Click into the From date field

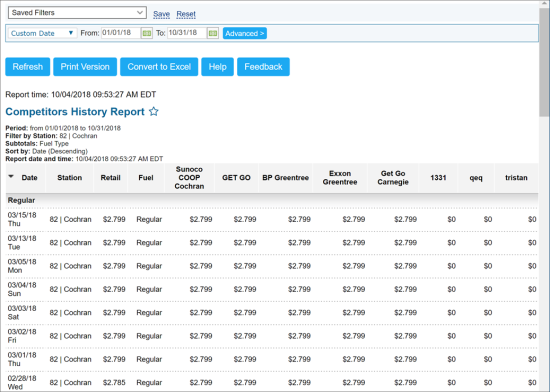[x=121, y=33]
